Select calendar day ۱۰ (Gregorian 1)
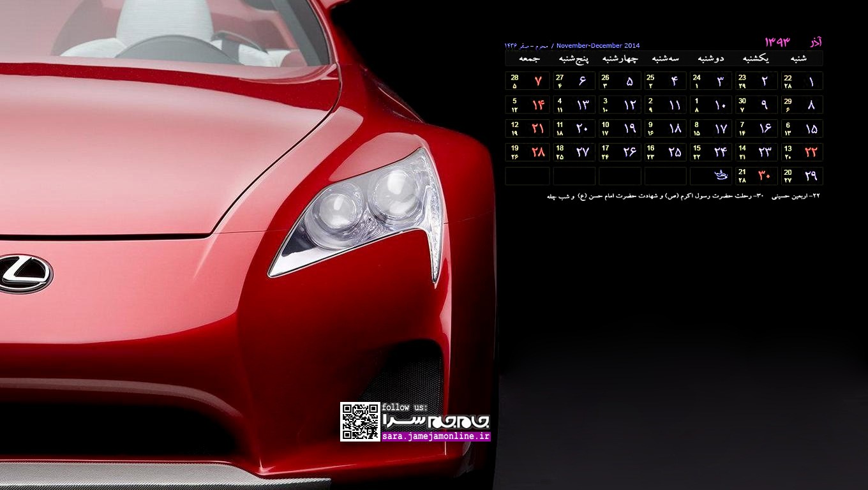The height and width of the screenshot is (490, 868). pos(711,105)
